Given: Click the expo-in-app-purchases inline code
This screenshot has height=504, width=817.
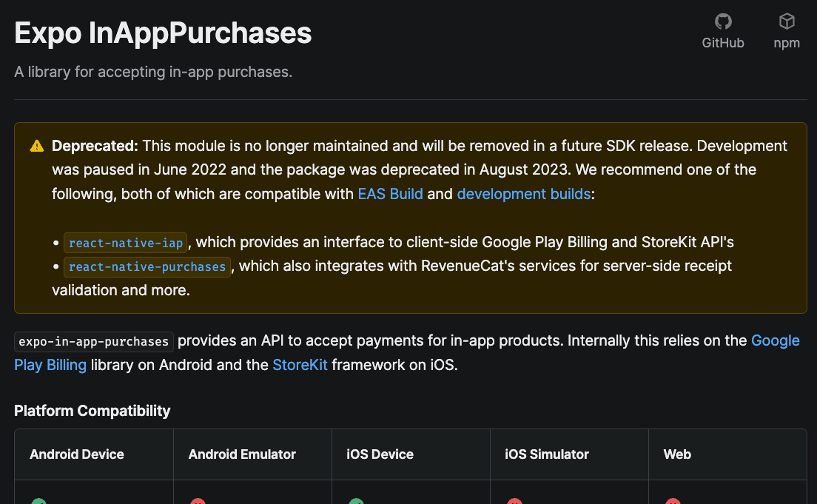Looking at the screenshot, I should click(x=94, y=342).
